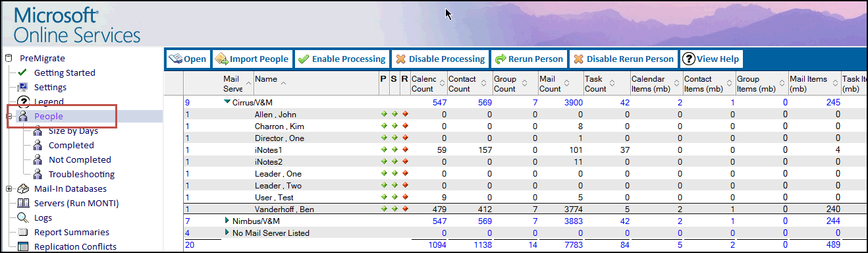Click the person icon beside Not Completed
Image resolution: width=868 pixels, height=253 pixels.
[x=38, y=159]
